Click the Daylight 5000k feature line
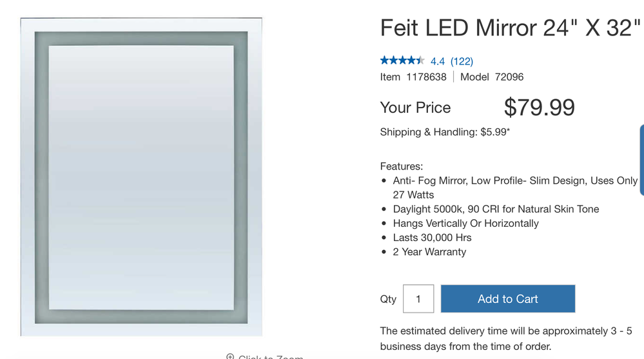The width and height of the screenshot is (644, 359). (496, 209)
